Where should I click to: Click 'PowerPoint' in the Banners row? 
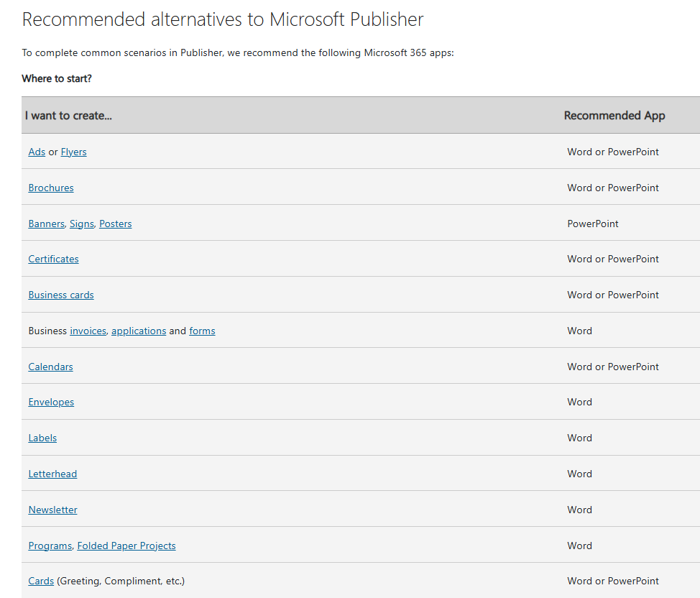(593, 224)
